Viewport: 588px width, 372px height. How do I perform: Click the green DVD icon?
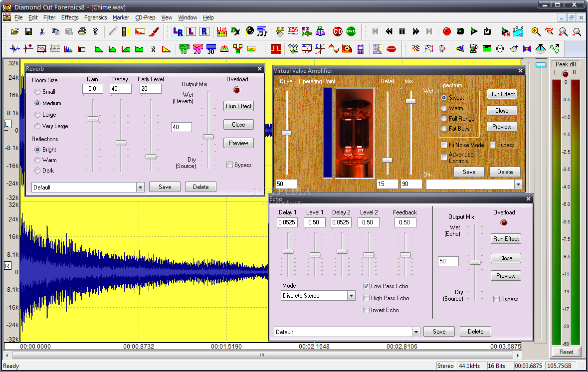351,31
